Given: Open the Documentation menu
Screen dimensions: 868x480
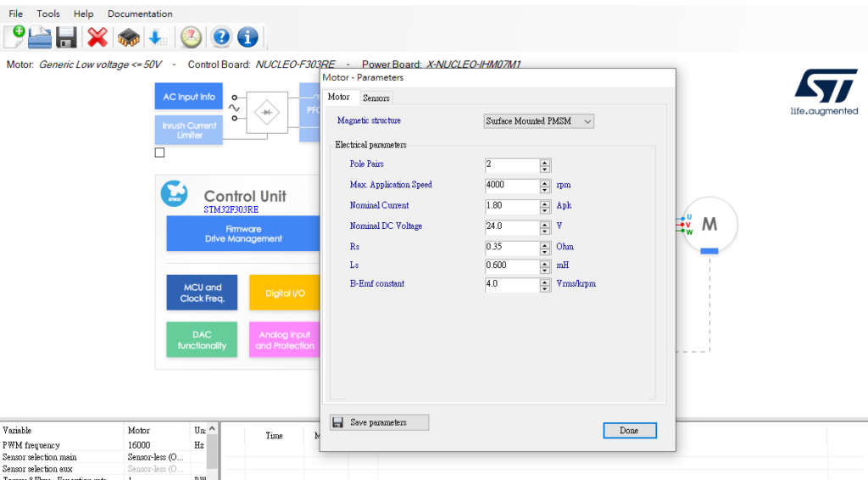Looking at the screenshot, I should (x=140, y=14).
